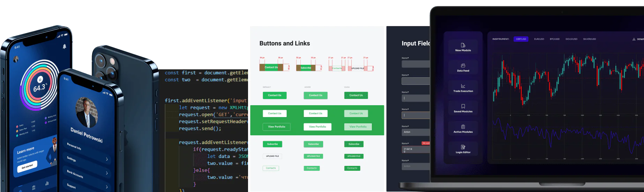This screenshot has height=192, width=644.
Task: Click the hover-state Subscribe button
Action: click(x=313, y=144)
